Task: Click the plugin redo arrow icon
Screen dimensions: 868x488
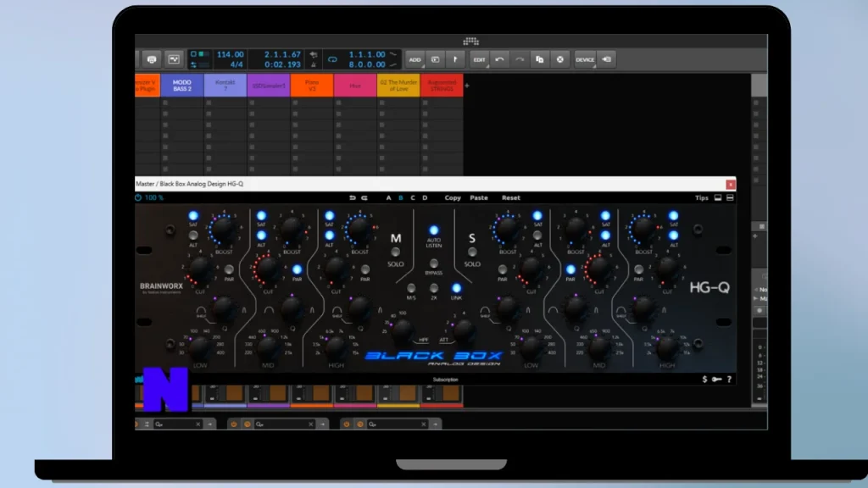Action: pyautogui.click(x=364, y=197)
